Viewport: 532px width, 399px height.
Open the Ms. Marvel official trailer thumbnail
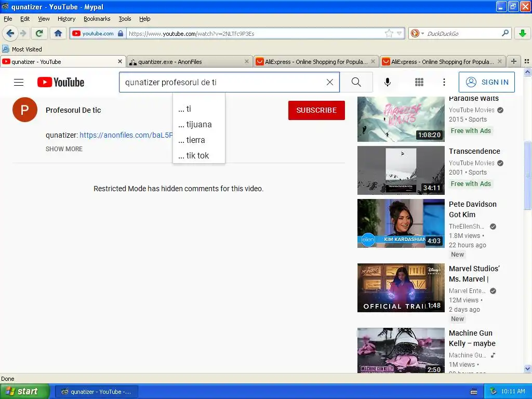pos(401,288)
